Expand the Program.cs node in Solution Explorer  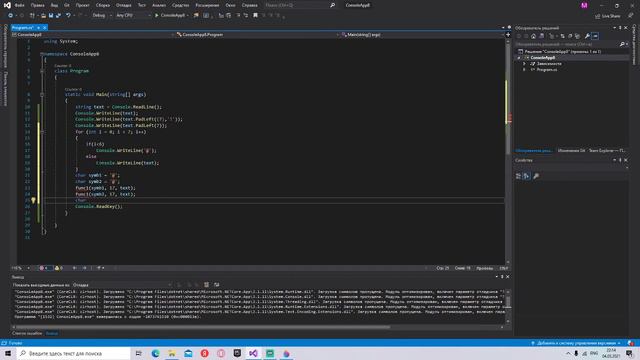pos(524,70)
